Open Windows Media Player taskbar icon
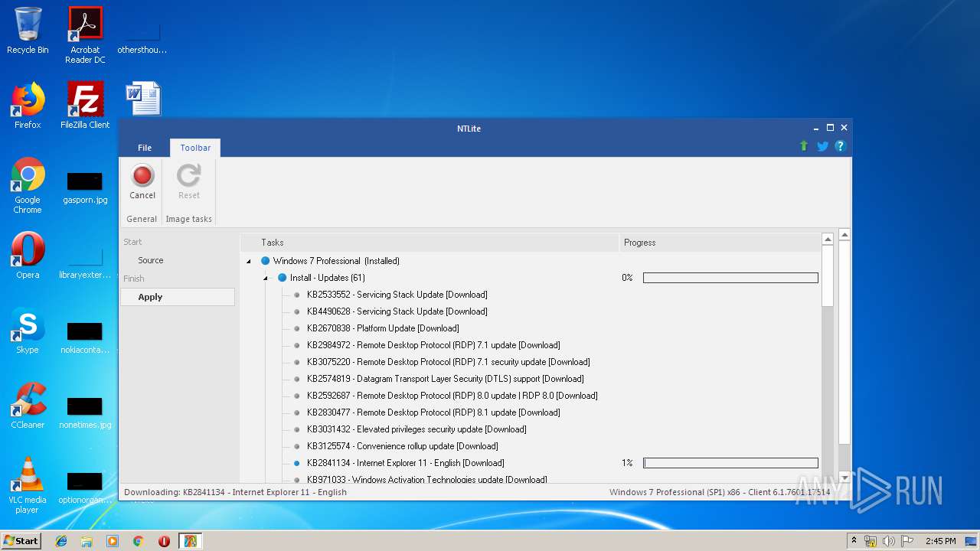Screen dimensions: 980x551 [x=113, y=541]
